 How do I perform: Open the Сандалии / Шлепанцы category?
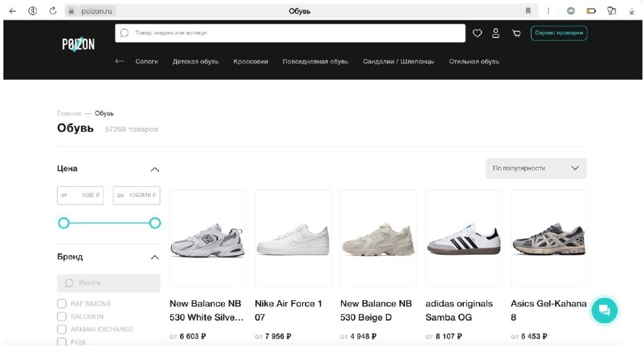coord(398,62)
